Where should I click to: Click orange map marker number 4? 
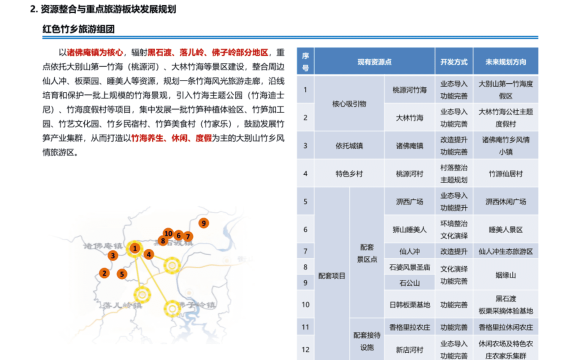tap(148, 254)
